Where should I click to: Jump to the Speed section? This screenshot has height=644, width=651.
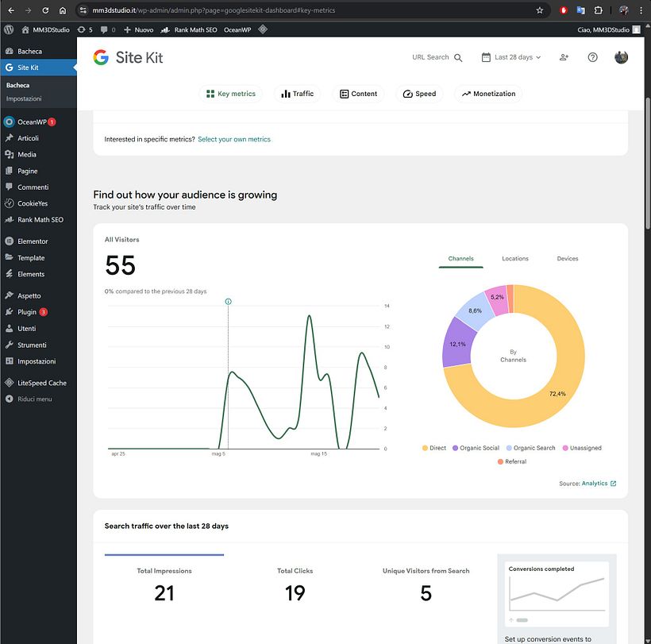(x=419, y=94)
